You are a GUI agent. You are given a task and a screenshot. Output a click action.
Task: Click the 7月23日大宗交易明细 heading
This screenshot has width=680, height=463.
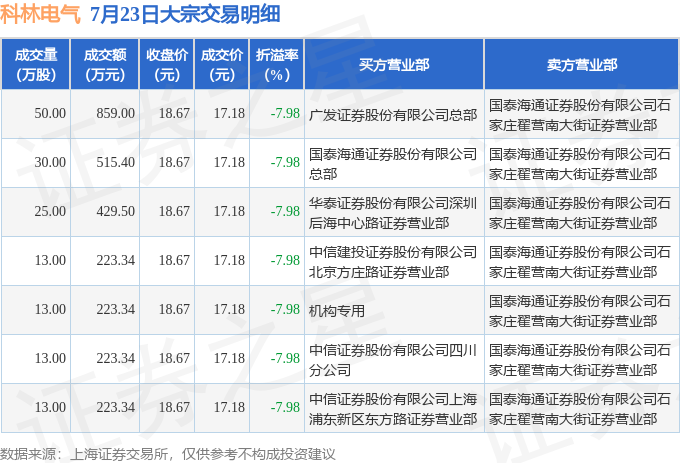[x=185, y=14]
